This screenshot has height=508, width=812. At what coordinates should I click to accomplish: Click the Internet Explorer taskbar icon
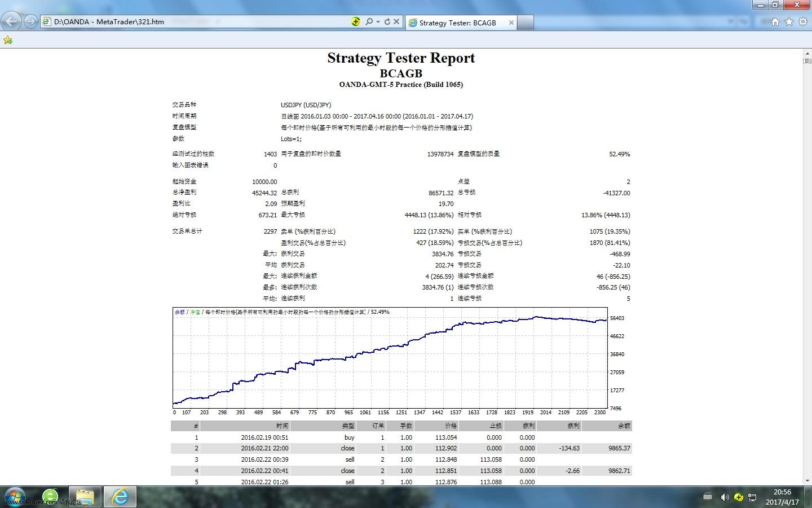coord(120,497)
